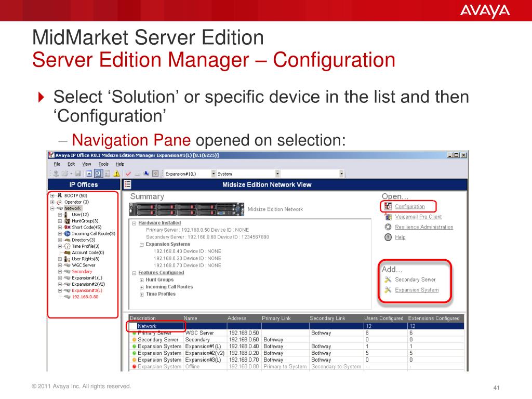Image resolution: width=532 pixels, height=399 pixels.
Task: Click the collapse all groups toolbar icon
Action: tap(89, 174)
